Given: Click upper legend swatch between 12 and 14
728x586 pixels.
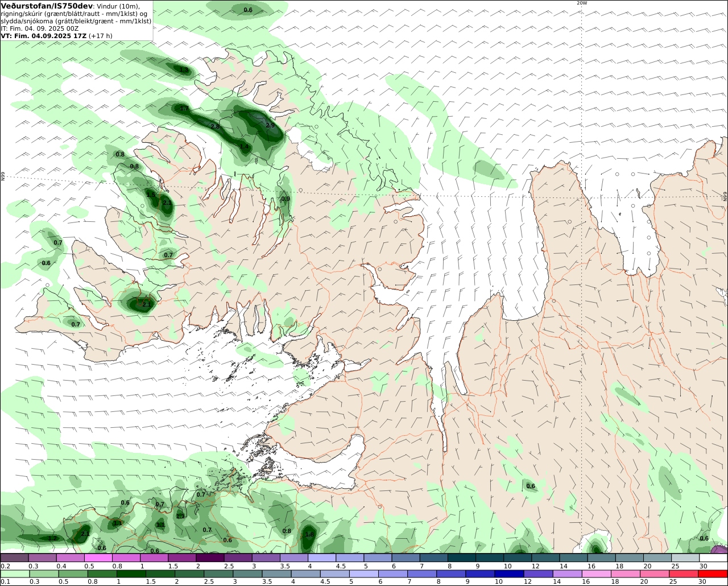Looking at the screenshot, I should (x=545, y=558).
